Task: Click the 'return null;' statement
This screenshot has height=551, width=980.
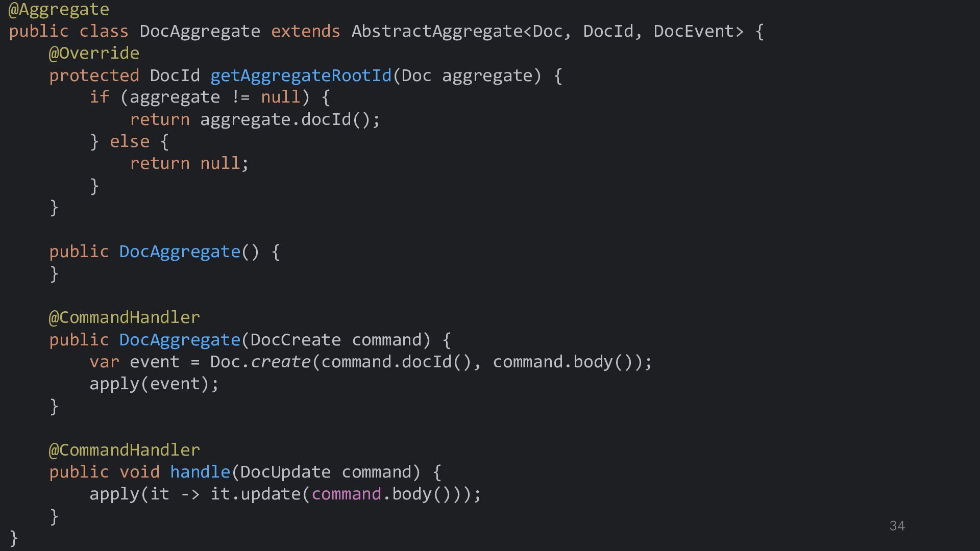Action: (189, 164)
